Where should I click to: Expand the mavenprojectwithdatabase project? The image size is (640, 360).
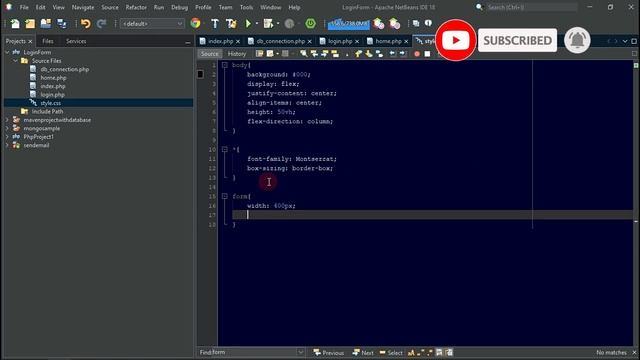[x=7, y=120]
